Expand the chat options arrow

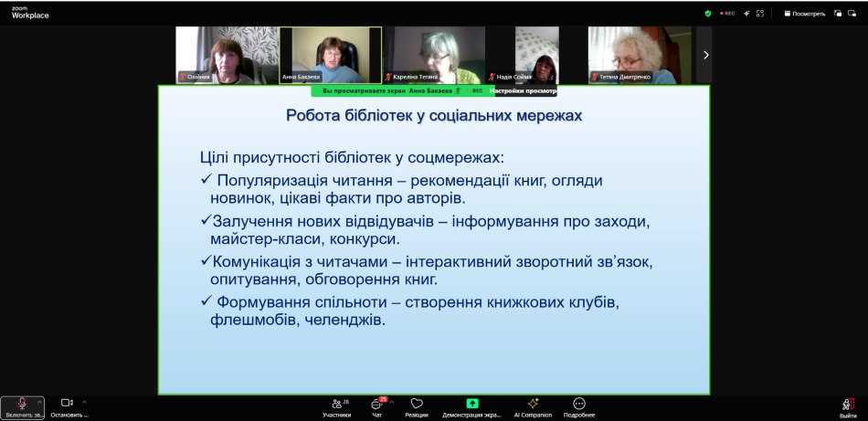pos(392,402)
